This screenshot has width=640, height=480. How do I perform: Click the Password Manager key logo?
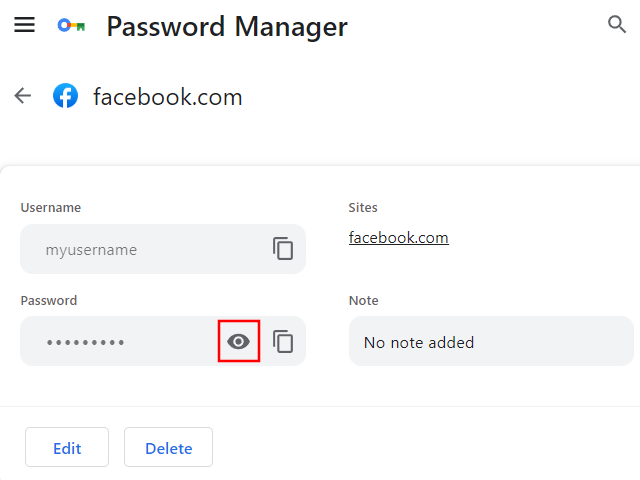point(71,26)
